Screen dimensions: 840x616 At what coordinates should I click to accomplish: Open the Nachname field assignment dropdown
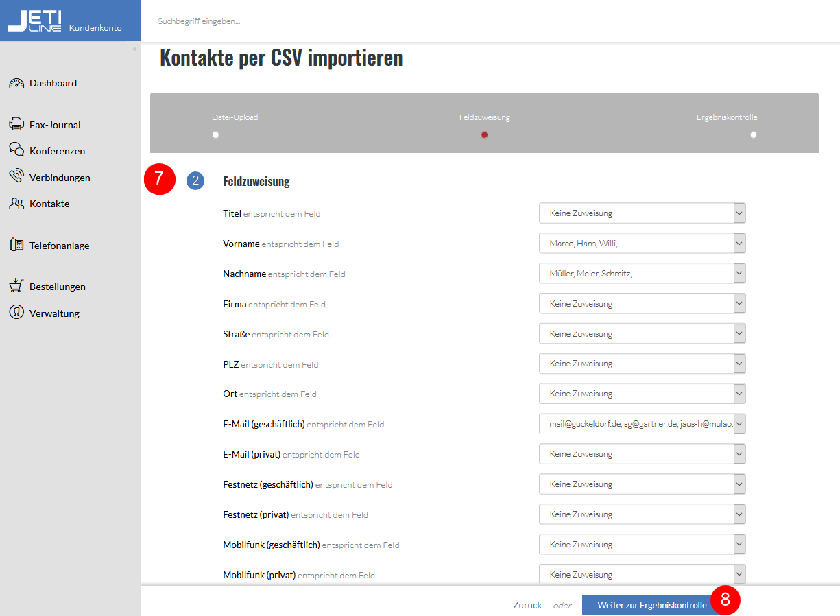642,274
